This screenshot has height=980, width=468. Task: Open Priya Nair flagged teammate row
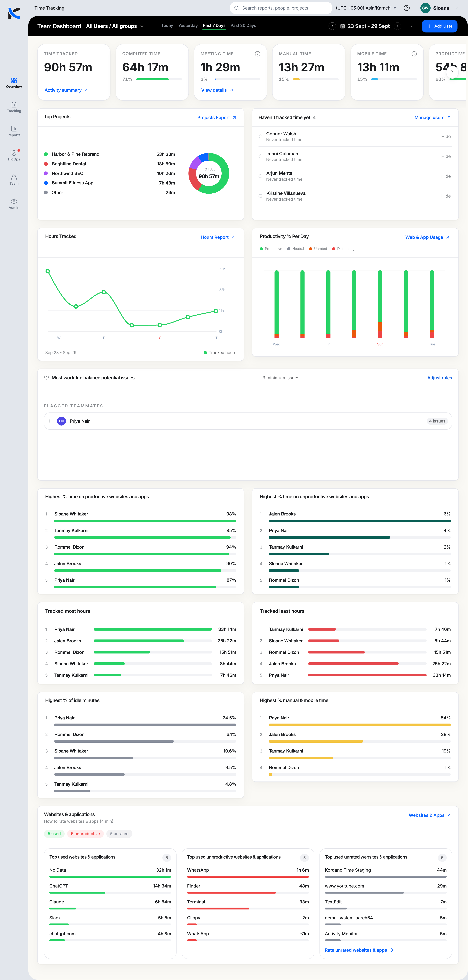[x=248, y=421]
